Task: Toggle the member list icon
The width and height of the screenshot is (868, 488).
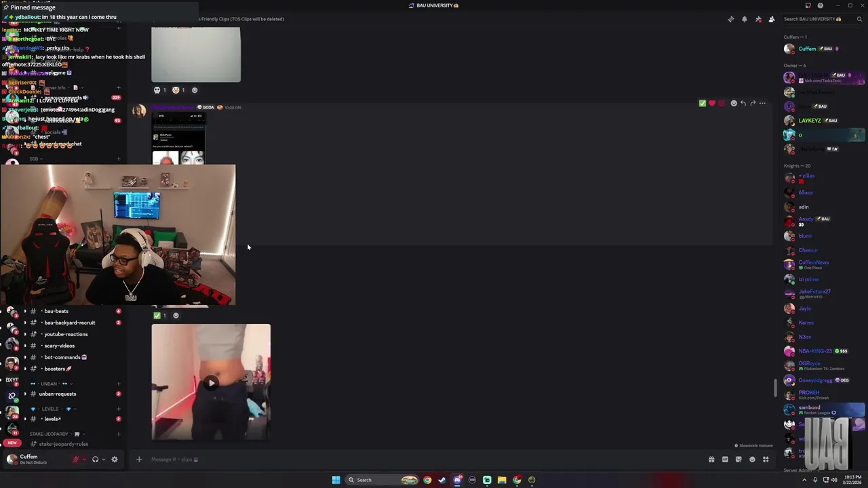Action: [772, 19]
